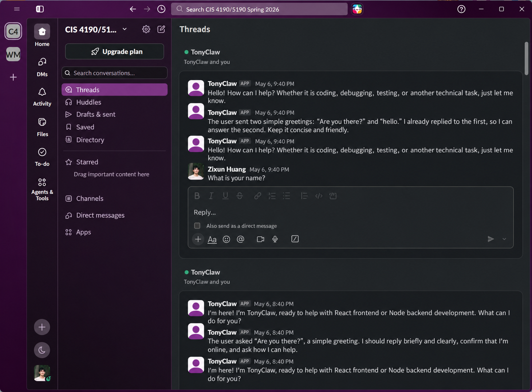Apply strikethrough formatting in reply box
Viewport: 532px width, 392px height.
click(x=240, y=196)
